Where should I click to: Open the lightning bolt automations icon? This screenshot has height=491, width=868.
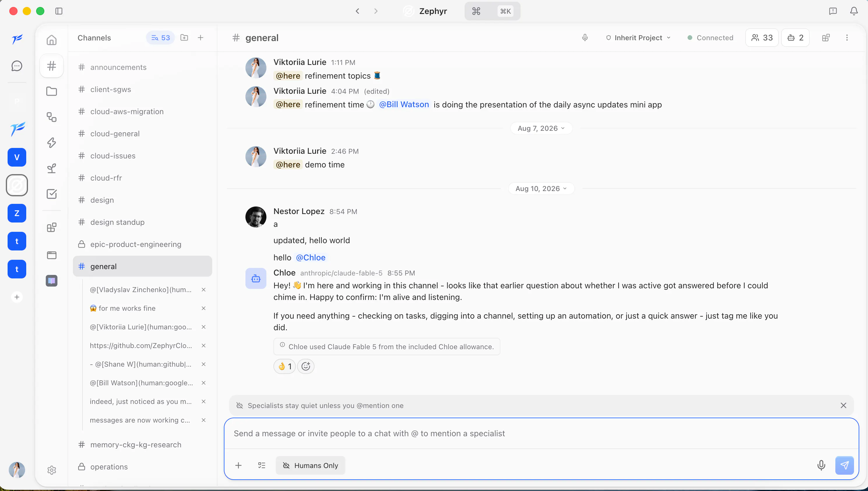pos(51,143)
